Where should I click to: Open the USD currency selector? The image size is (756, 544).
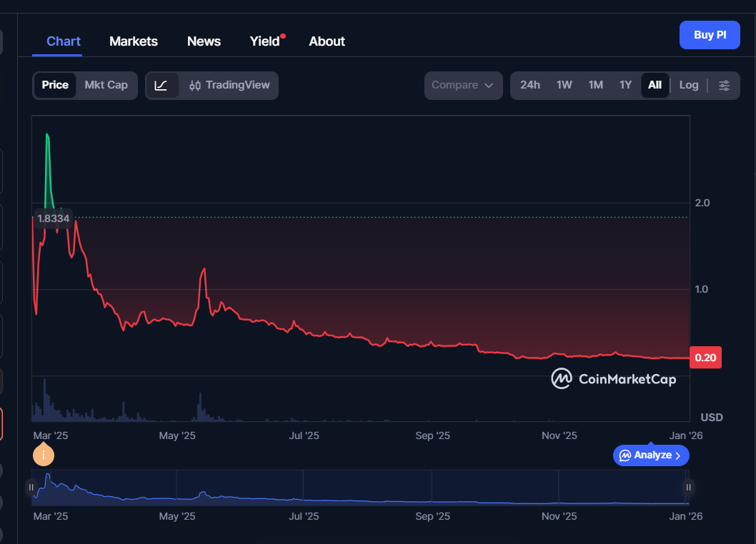tap(712, 417)
